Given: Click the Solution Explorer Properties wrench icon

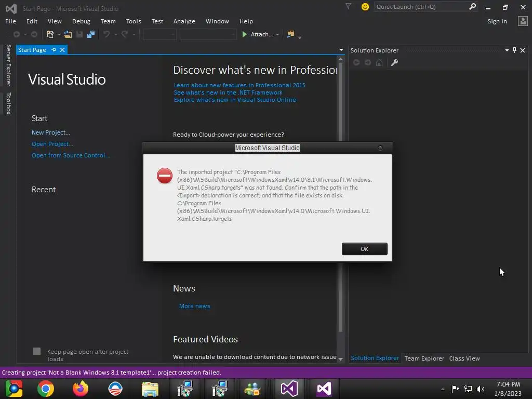Looking at the screenshot, I should point(394,62).
